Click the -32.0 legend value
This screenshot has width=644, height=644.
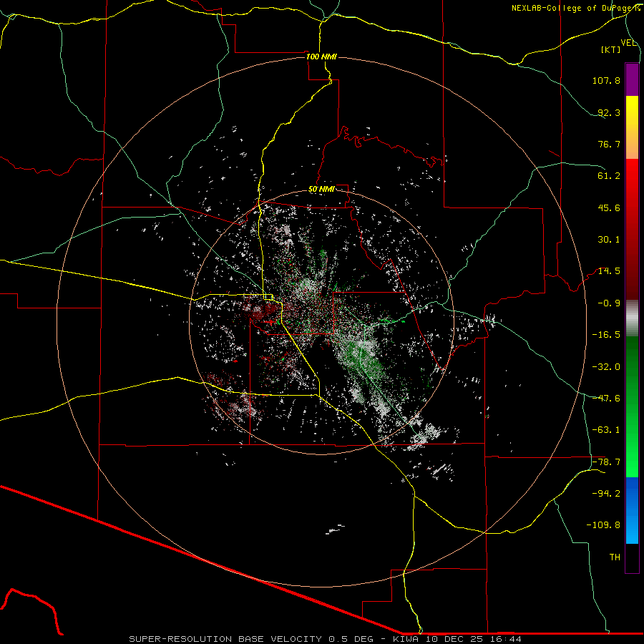coord(606,367)
